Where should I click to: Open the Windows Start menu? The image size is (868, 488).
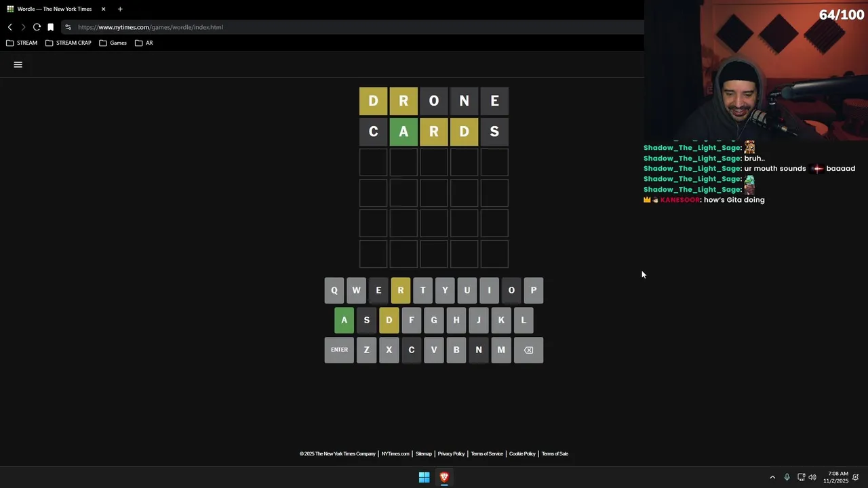point(424,477)
